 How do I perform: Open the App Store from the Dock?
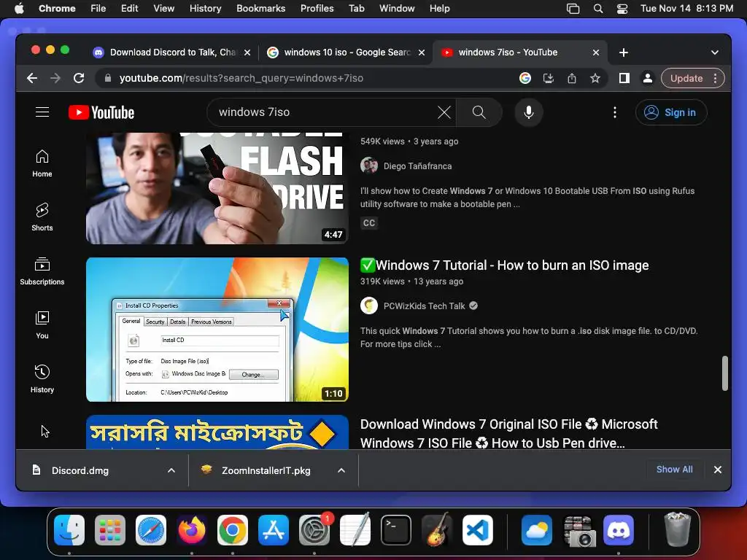point(274,530)
